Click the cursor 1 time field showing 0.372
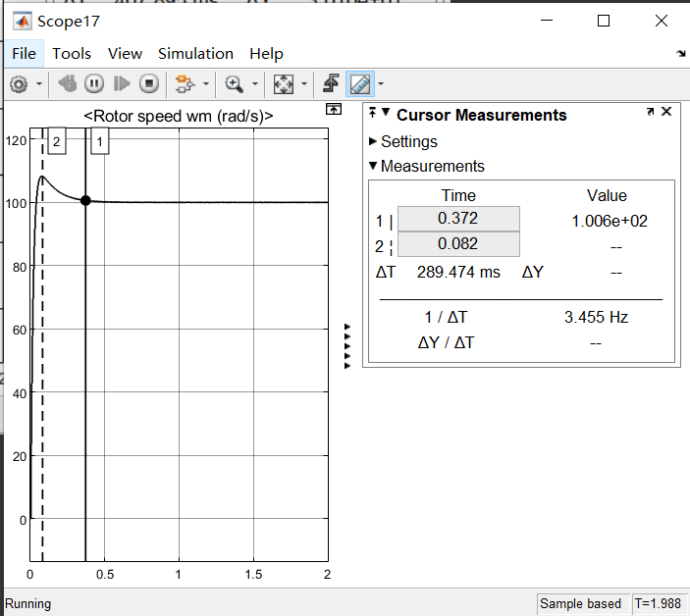This screenshot has width=690, height=616. (x=458, y=219)
